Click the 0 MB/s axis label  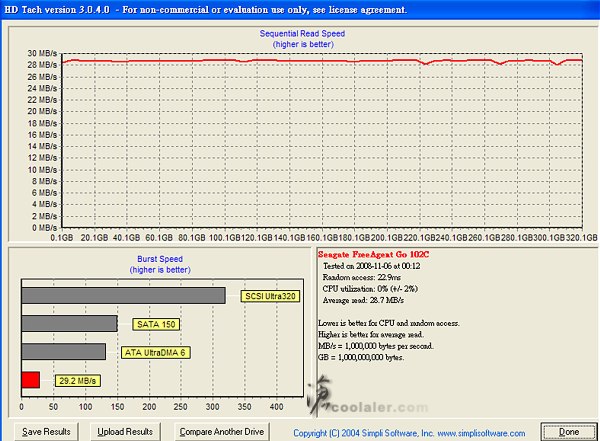pos(44,228)
